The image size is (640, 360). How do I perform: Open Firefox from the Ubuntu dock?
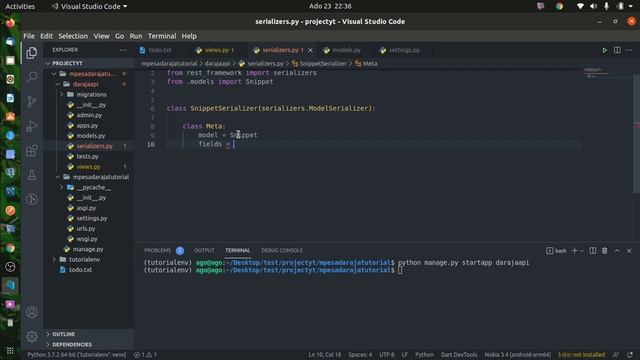tap(10, 22)
